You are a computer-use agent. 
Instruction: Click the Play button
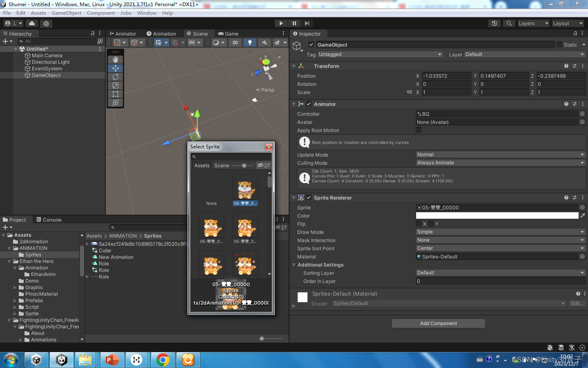(x=281, y=23)
